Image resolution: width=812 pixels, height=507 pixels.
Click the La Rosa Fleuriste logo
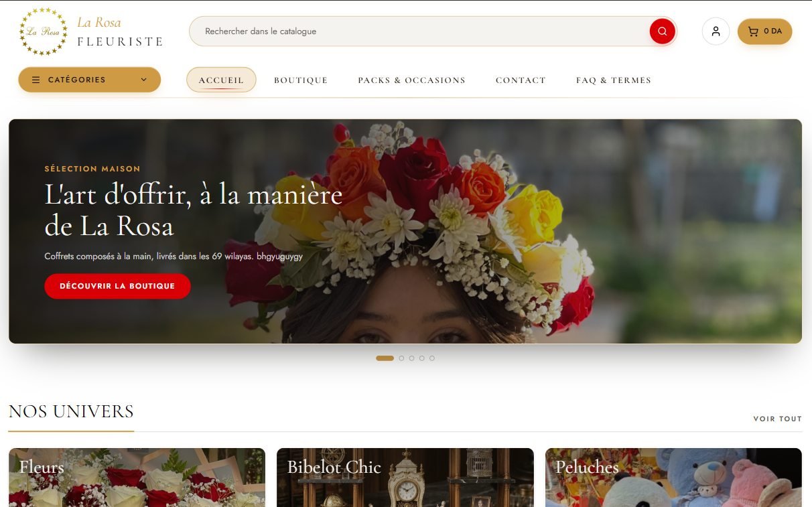91,31
